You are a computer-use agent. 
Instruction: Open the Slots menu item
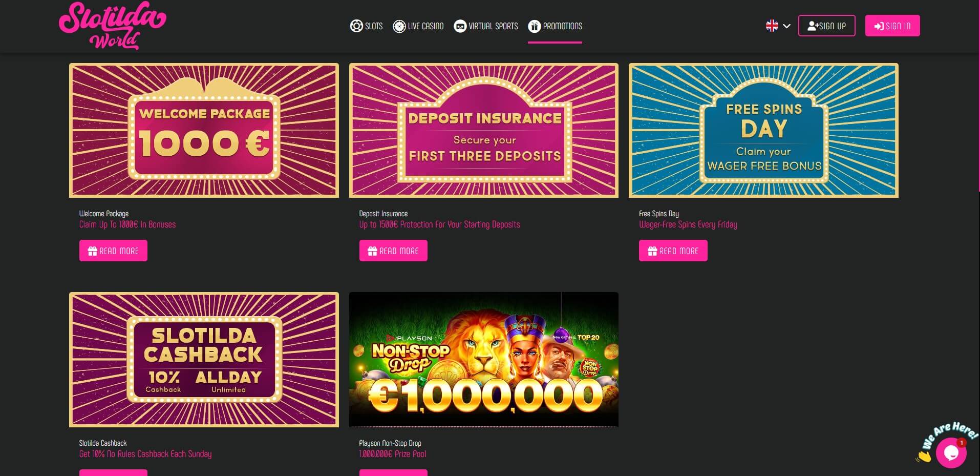(366, 26)
